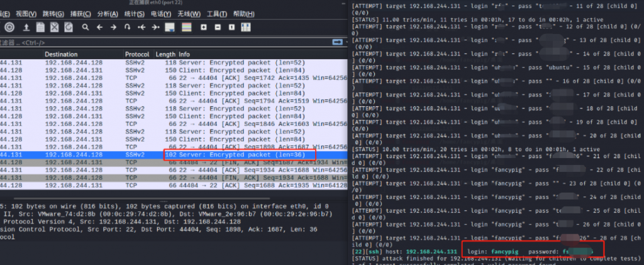Click terminal line '[STATUS] 11.00 tries/min'
The image size is (644, 265).
click(x=478, y=20)
